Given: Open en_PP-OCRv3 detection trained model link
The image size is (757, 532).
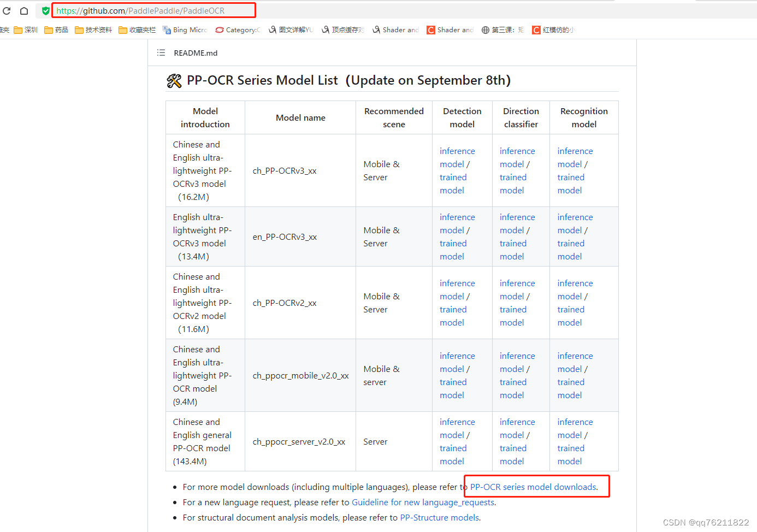Looking at the screenshot, I should coord(453,250).
